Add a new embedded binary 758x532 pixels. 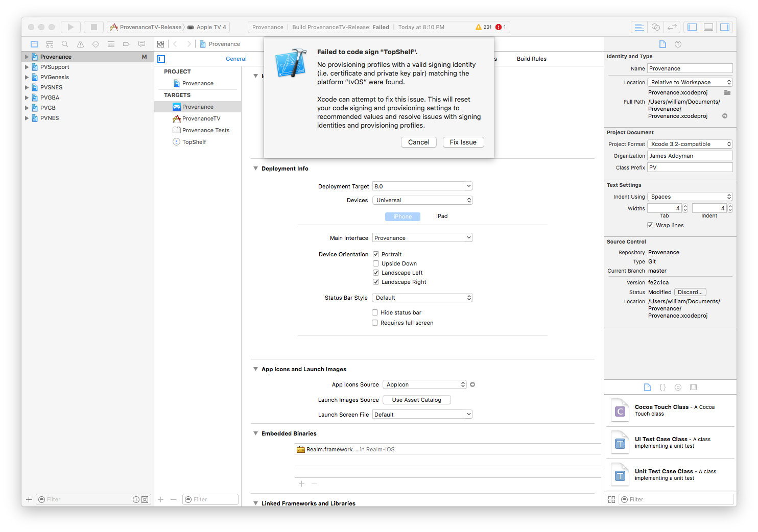301,483
